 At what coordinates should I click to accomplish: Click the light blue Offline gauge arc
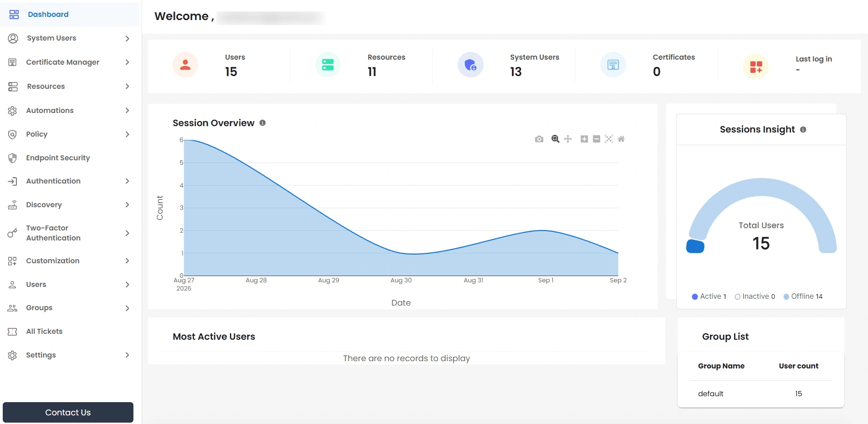coord(761,187)
